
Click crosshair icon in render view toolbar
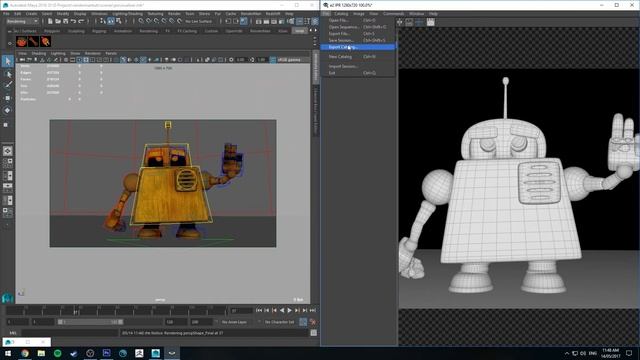point(400,22)
